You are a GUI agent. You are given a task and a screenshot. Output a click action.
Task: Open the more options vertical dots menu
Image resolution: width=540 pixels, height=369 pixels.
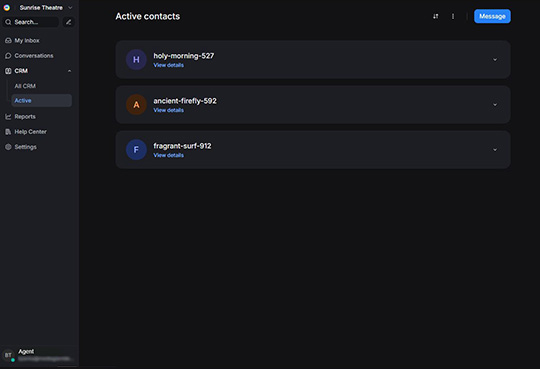[453, 16]
